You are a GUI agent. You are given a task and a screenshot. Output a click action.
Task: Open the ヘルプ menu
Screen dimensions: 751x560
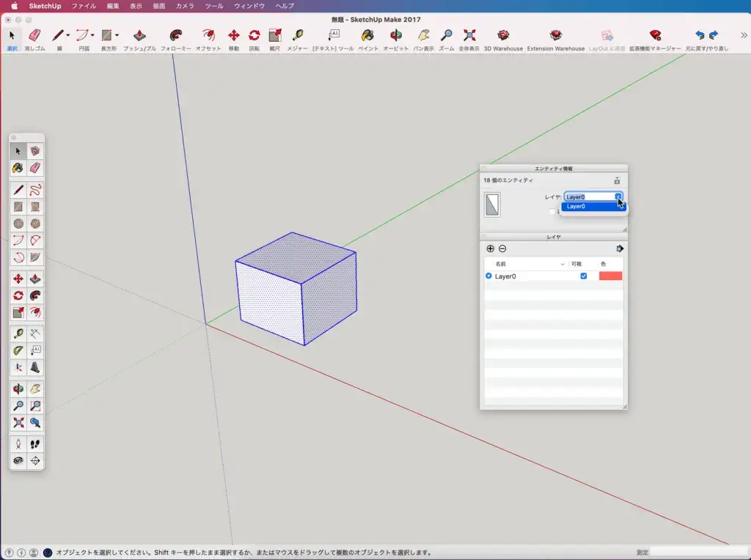tap(285, 6)
